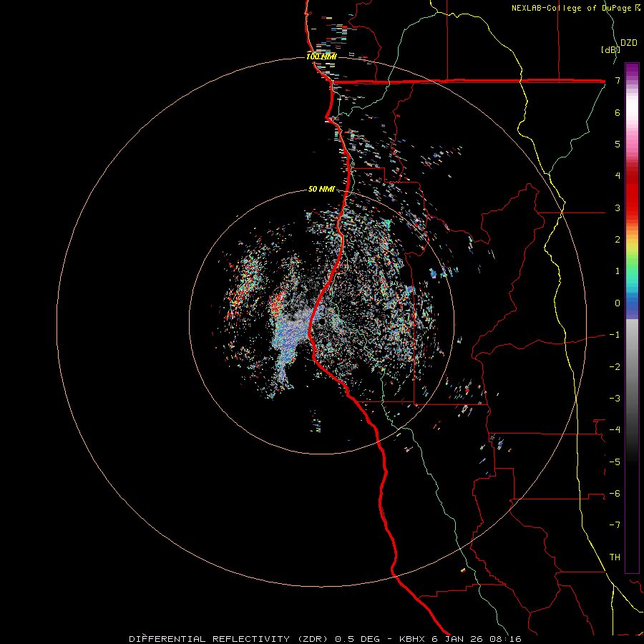
Task: Click the TH label on the scale
Action: (x=615, y=557)
